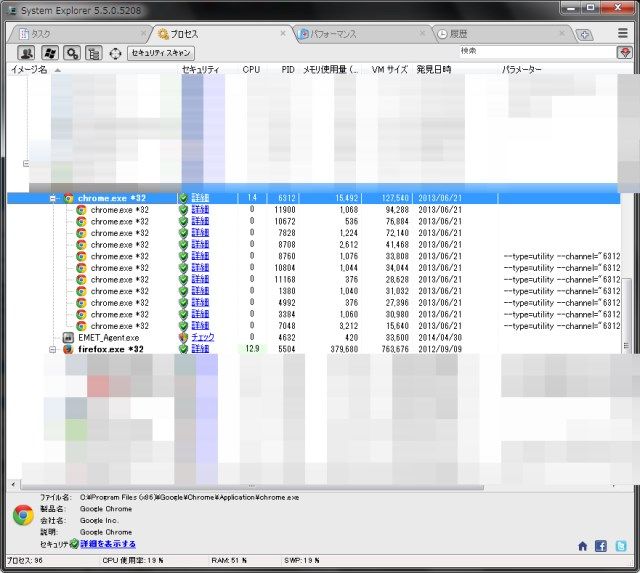Sort by VM サイズ column header
Screen dimensions: 640x573
tap(389, 69)
